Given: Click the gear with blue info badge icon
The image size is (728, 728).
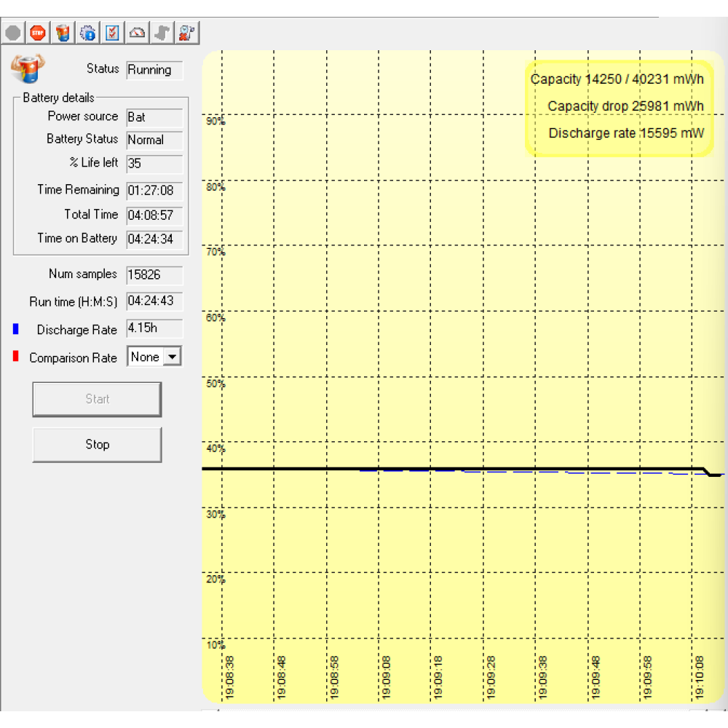Looking at the screenshot, I should tap(88, 33).
